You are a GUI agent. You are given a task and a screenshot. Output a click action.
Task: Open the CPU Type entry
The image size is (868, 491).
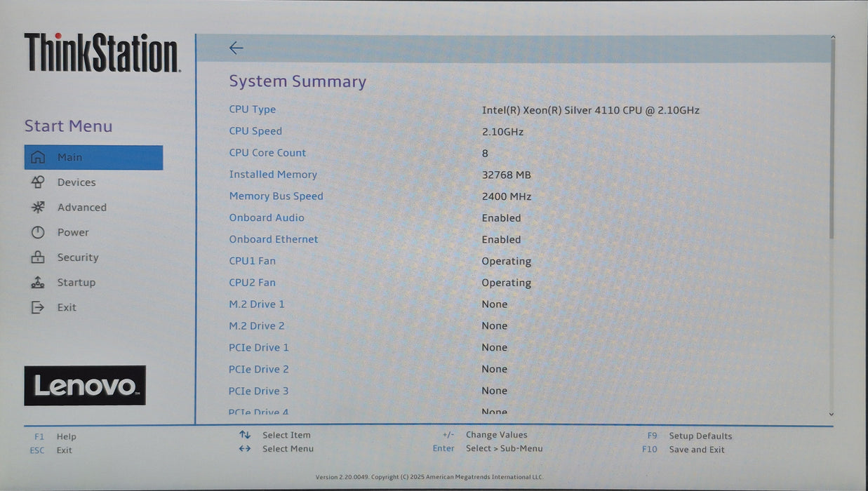point(253,109)
